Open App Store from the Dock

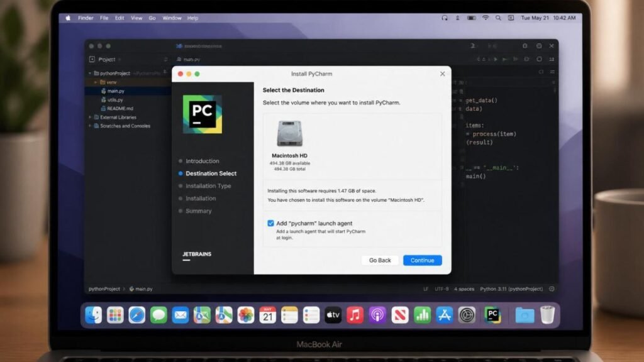(x=445, y=315)
